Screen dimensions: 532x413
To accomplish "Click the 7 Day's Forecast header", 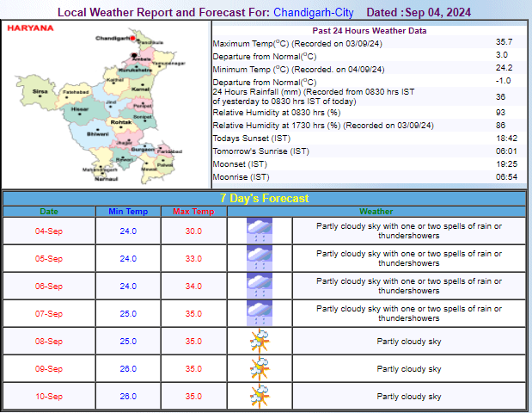I will click(265, 199).
